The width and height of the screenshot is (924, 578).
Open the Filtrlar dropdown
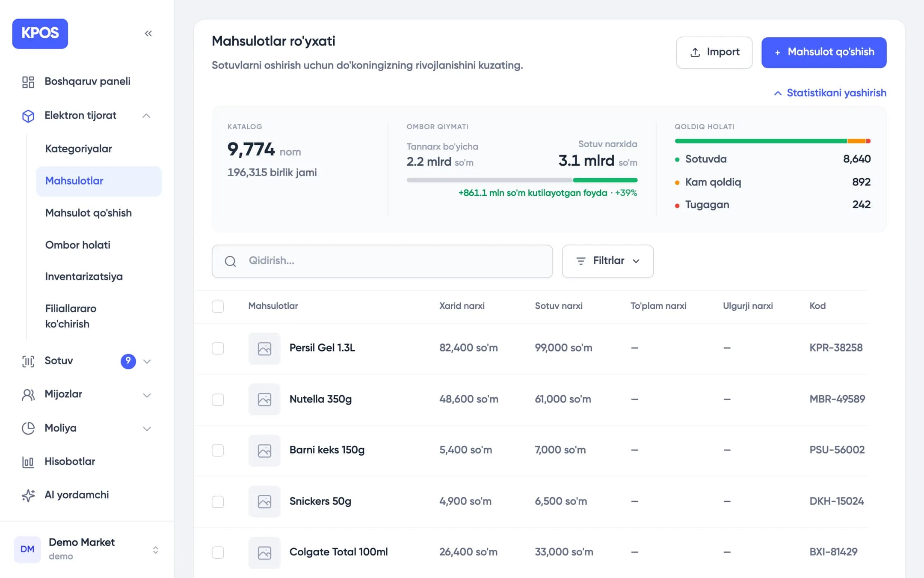[x=607, y=261]
